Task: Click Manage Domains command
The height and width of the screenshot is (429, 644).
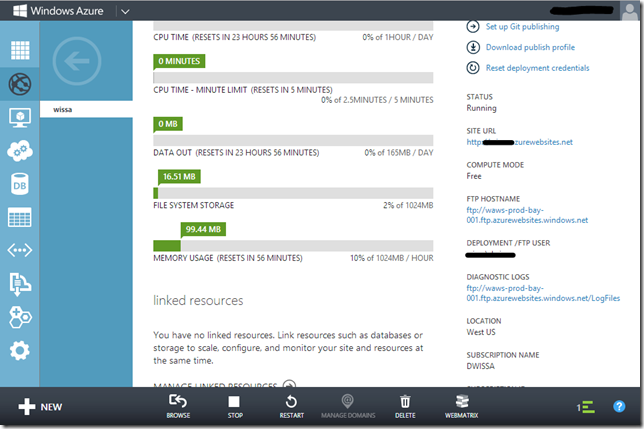Action: (x=348, y=406)
